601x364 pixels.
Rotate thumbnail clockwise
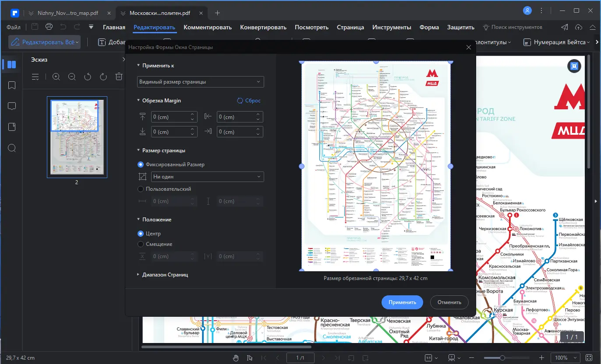point(103,77)
